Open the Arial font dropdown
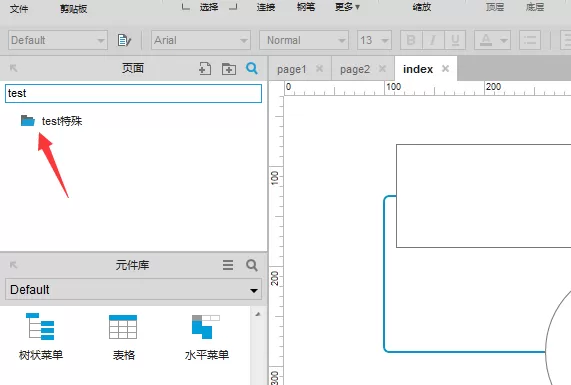Viewport: 571px width, 385px height. [x=201, y=40]
